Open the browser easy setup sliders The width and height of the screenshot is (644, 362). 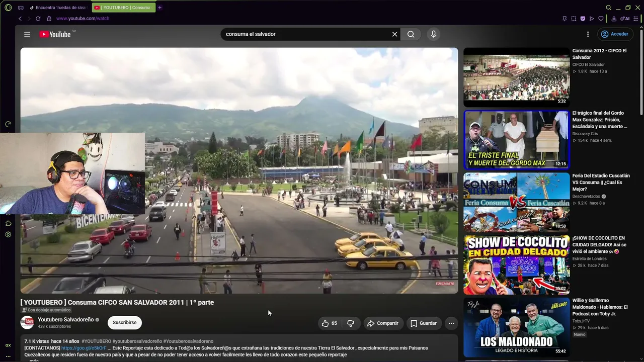point(636,19)
